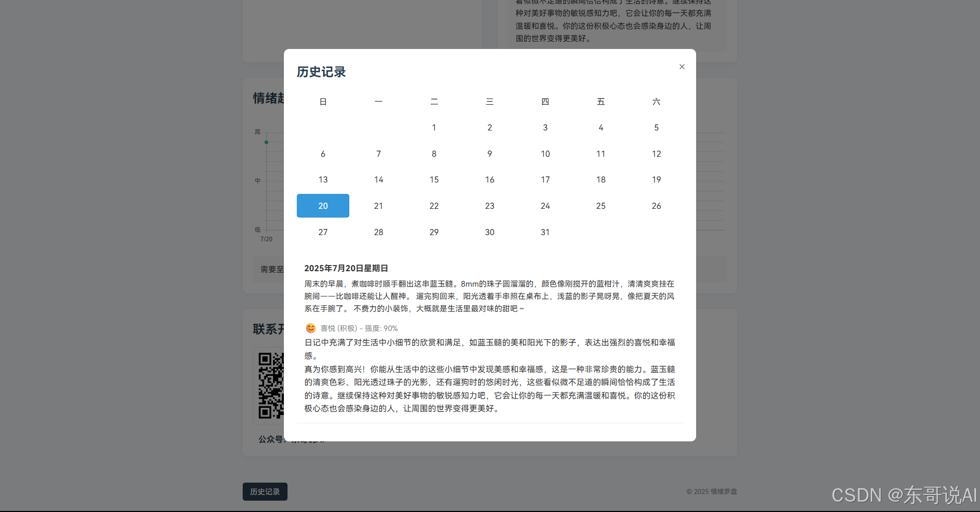
Task: Select day 30 in the calendar
Action: pyautogui.click(x=489, y=232)
